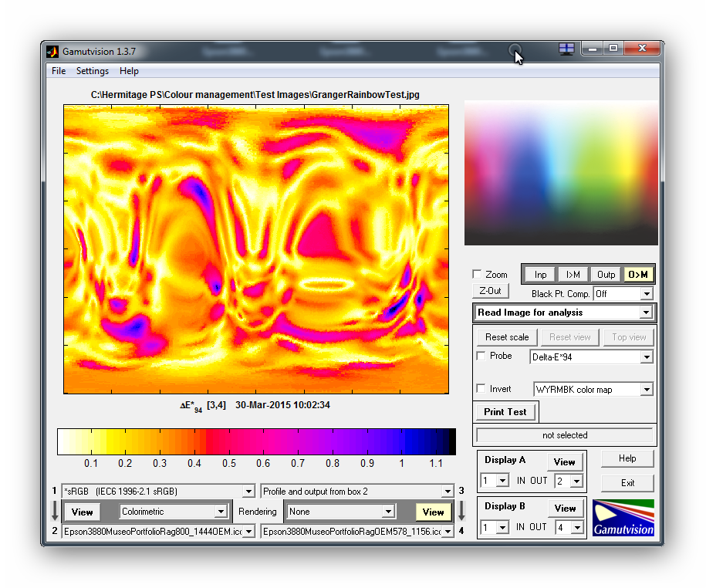The width and height of the screenshot is (706, 588).
Task: Check the Invert color map option
Action: point(481,389)
